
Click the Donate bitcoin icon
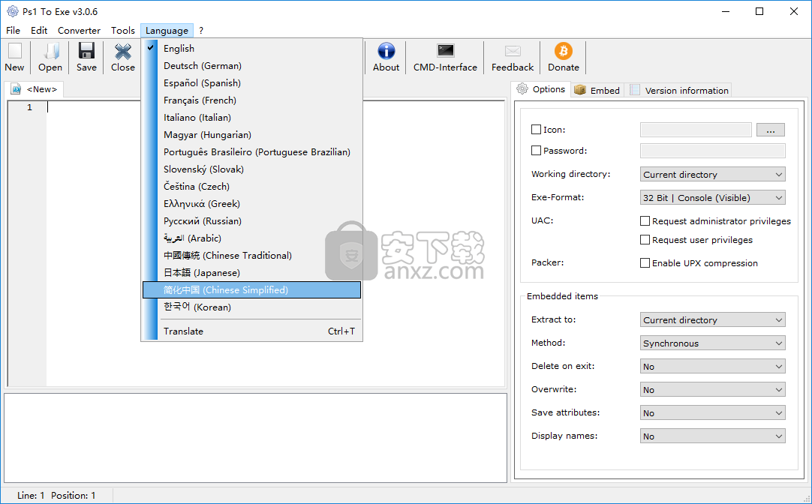[564, 51]
